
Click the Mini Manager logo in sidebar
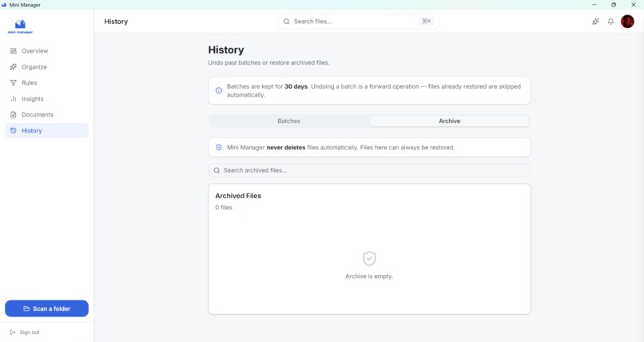point(20,26)
